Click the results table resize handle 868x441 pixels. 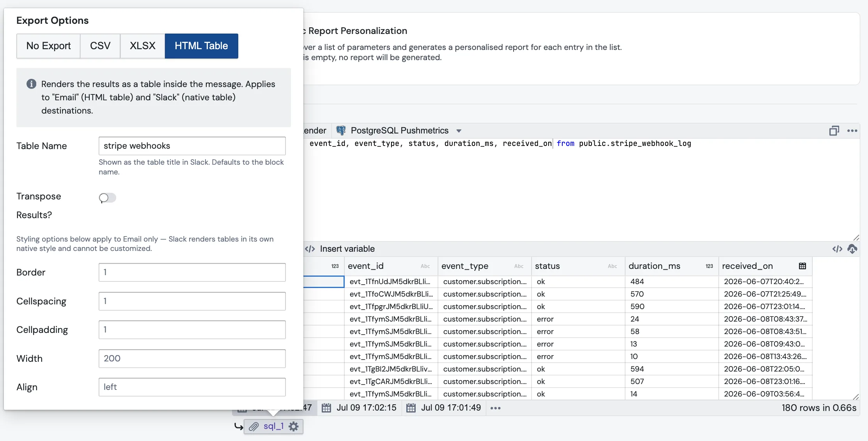click(x=856, y=397)
